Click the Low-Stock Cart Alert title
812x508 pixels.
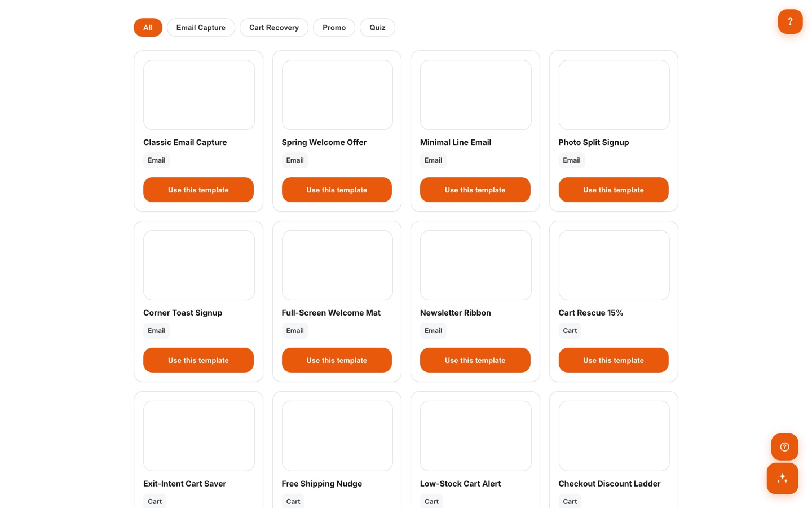pos(461,484)
